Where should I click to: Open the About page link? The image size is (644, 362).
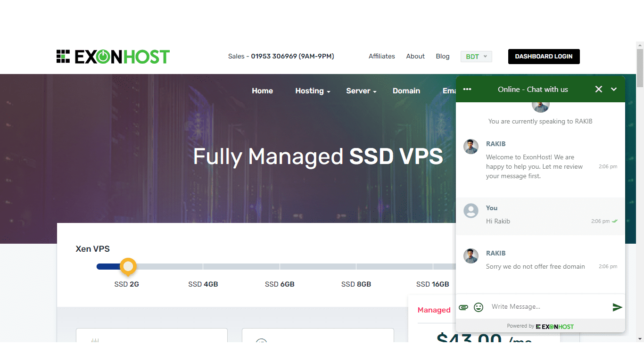415,56
